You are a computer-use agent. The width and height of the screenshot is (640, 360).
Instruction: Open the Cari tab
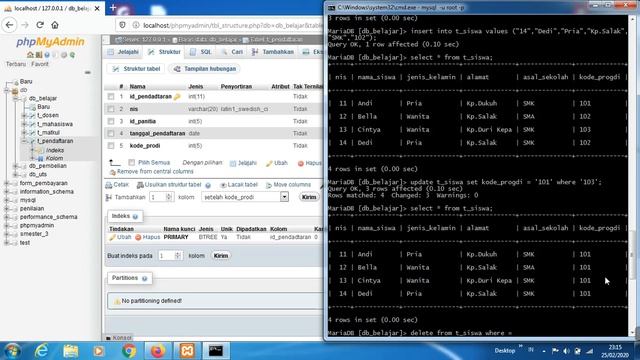click(x=232, y=52)
